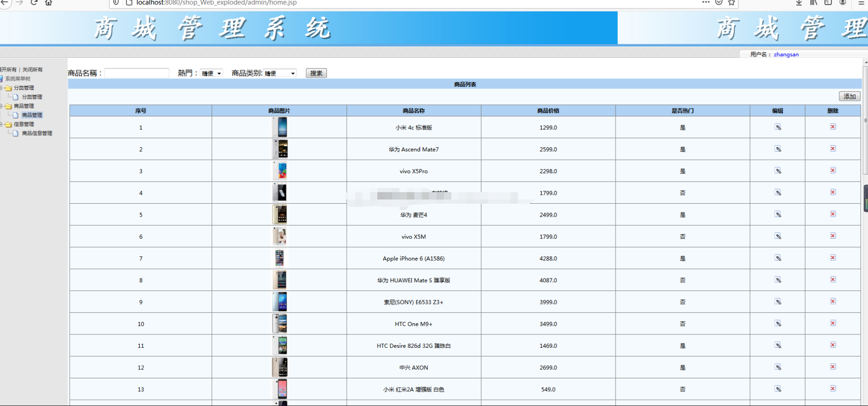868x406 pixels.
Task: Edit the 华为 麦芒4 product
Action: [x=778, y=214]
